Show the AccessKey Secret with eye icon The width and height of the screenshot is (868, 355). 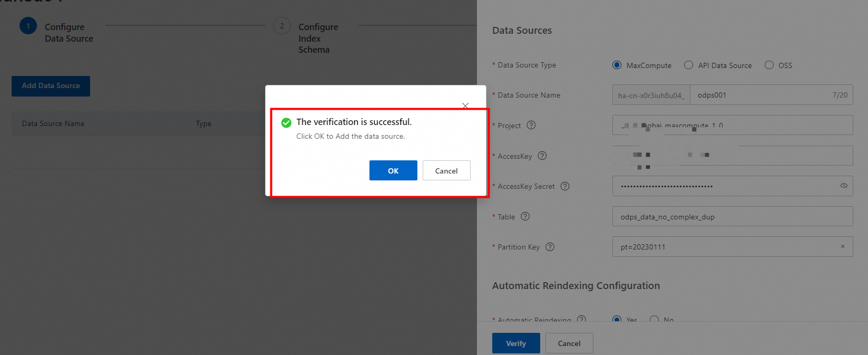[844, 186]
